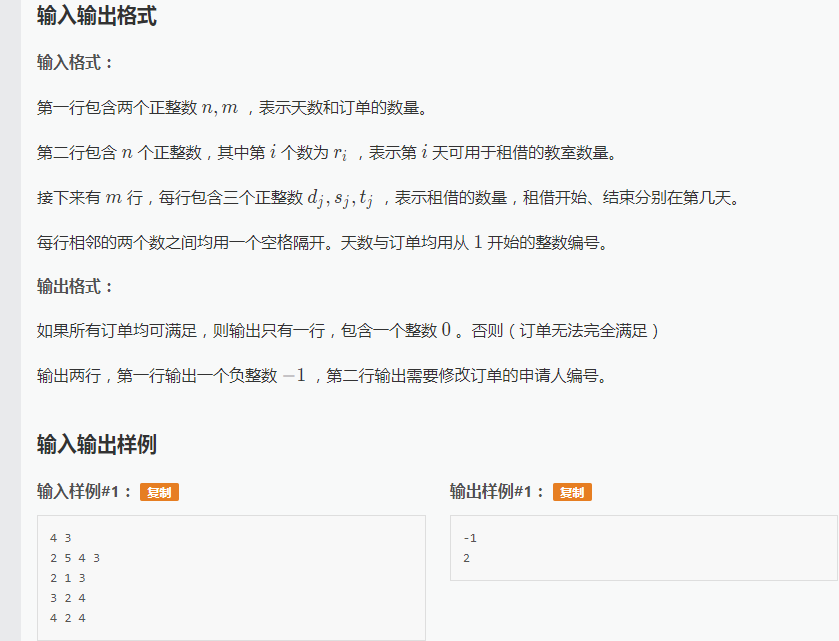Screen dimensions: 839x641
Task: Click the line starting 每行相邻的两个数
Action: (323, 242)
